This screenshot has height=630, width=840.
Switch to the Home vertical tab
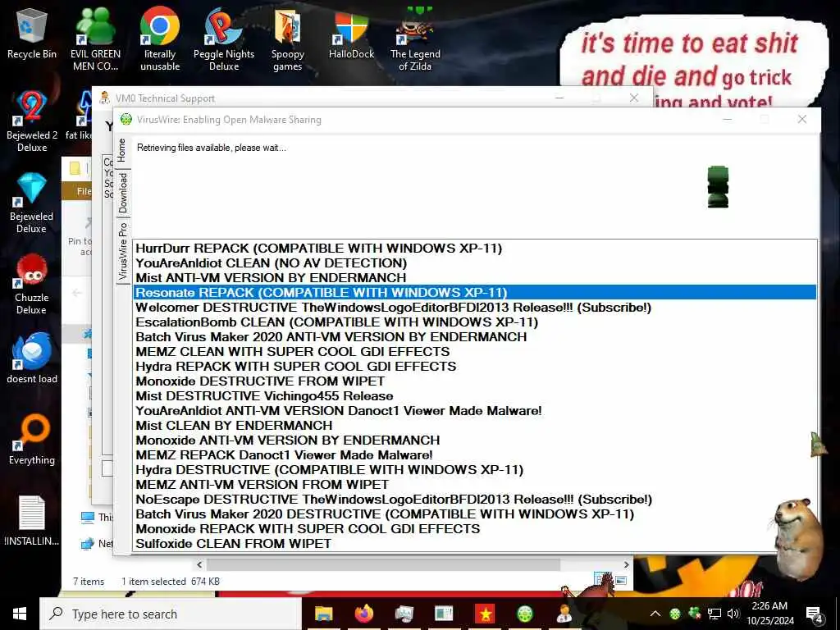click(122, 151)
